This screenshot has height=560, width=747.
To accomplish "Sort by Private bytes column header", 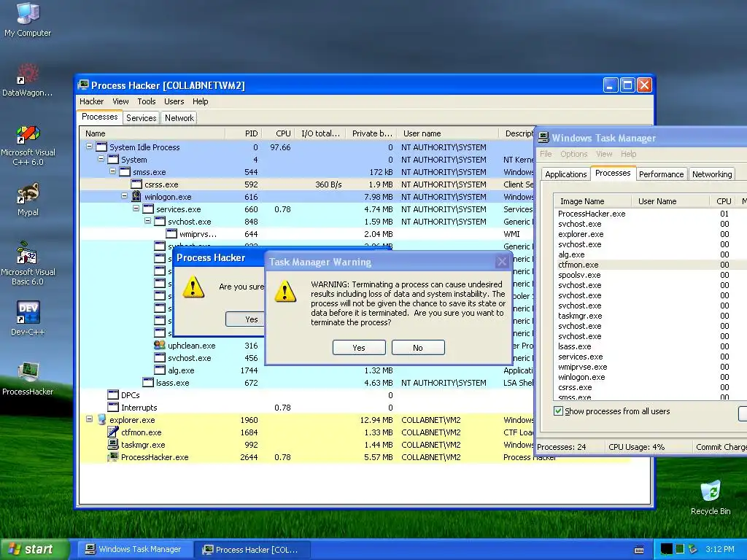I will [x=371, y=133].
